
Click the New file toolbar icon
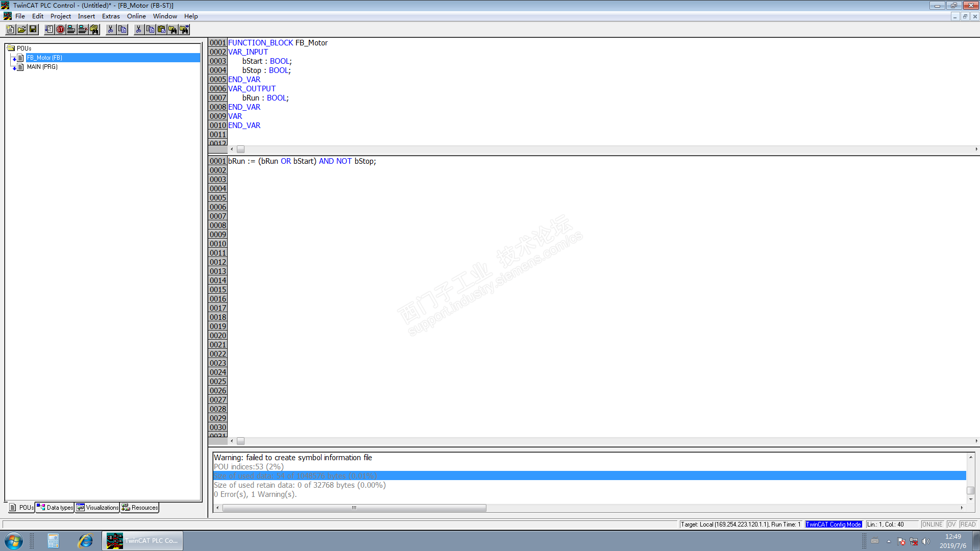[x=11, y=30]
